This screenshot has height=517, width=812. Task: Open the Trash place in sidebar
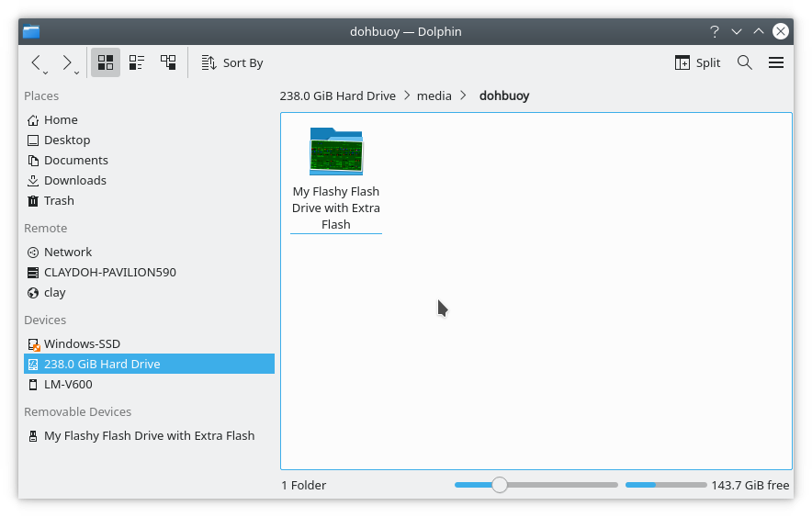tap(59, 200)
